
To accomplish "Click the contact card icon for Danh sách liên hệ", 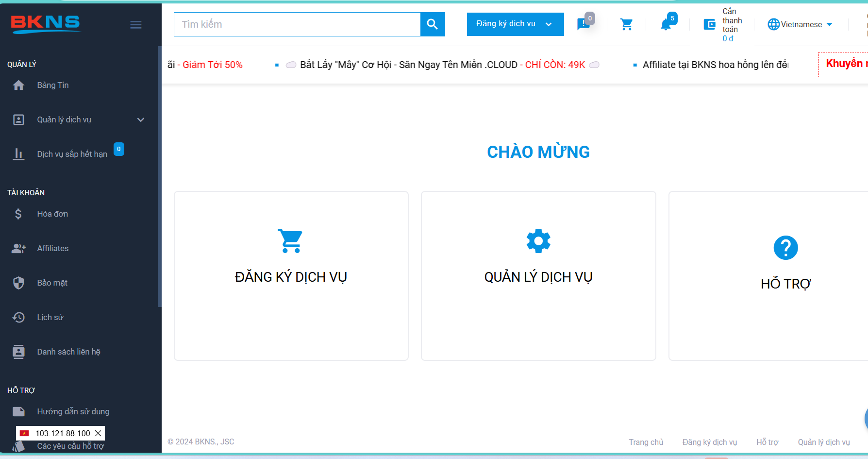I will 18,352.
